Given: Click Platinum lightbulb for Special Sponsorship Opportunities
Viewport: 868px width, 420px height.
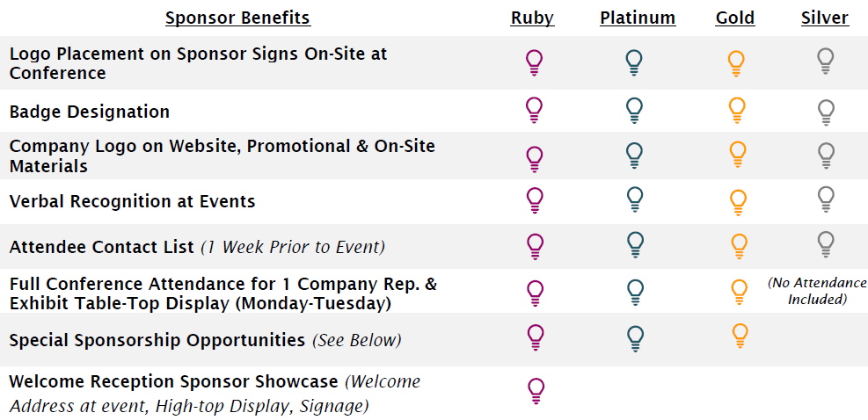Looking at the screenshot, I should click(635, 337).
